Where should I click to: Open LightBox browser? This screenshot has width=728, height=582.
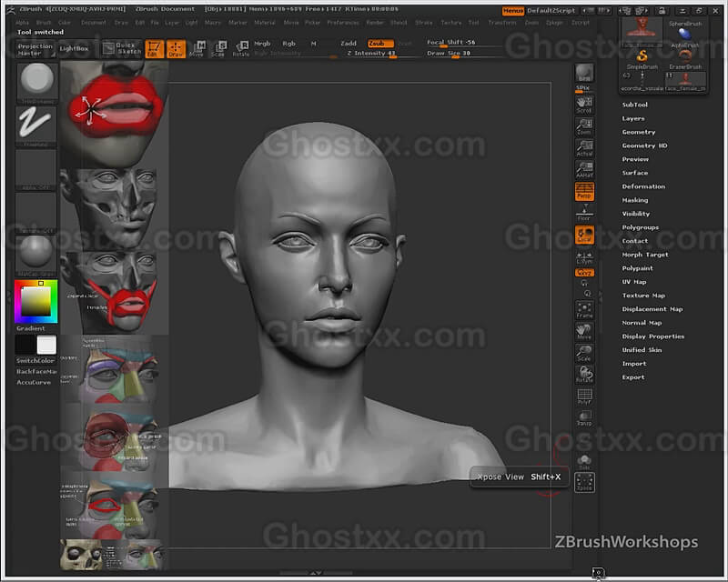pyautogui.click(x=75, y=48)
